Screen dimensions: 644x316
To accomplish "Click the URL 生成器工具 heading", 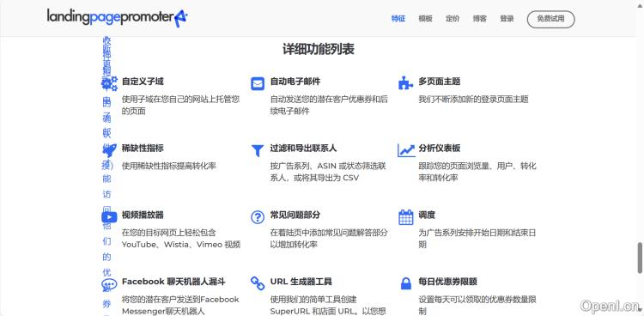I will click(301, 282).
